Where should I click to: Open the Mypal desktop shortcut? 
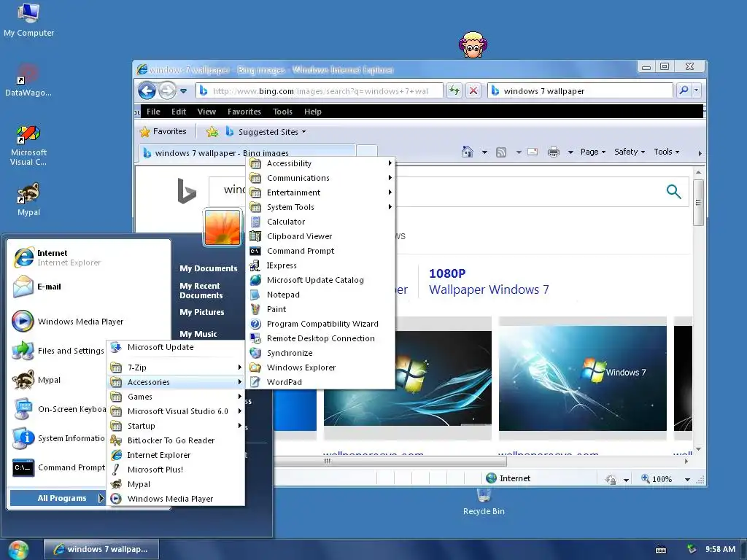[x=28, y=199]
